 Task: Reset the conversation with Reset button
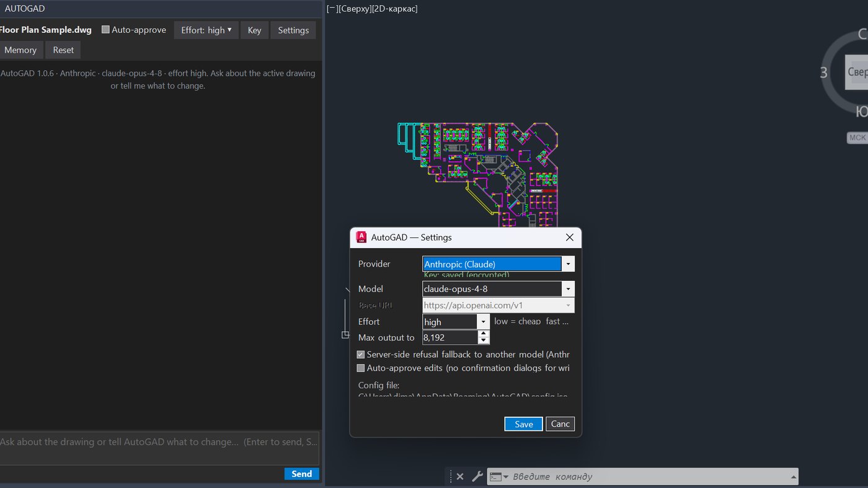coord(63,50)
